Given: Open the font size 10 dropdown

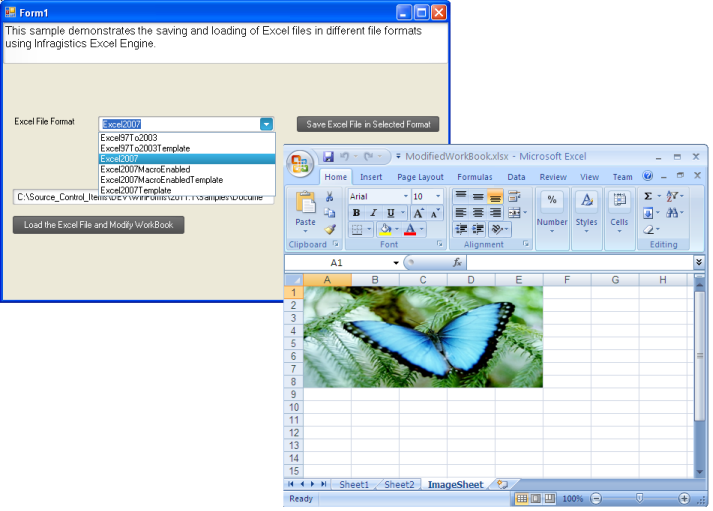Looking at the screenshot, I should pos(438,196).
